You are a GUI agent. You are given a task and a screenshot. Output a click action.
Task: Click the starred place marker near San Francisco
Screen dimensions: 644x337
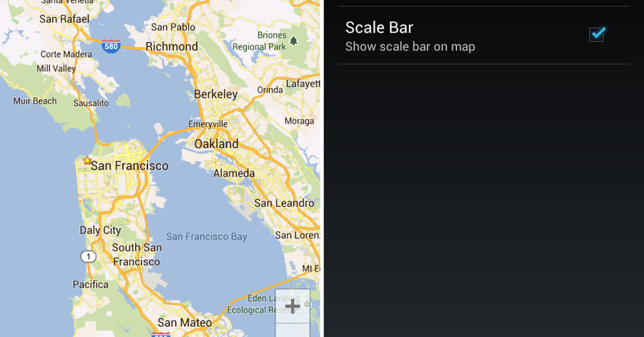pos(87,160)
